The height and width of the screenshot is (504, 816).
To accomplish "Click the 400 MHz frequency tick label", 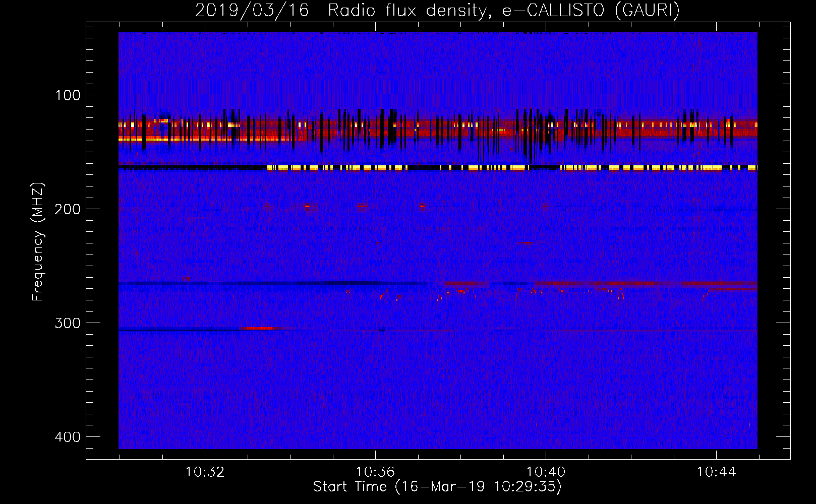I will click(68, 437).
